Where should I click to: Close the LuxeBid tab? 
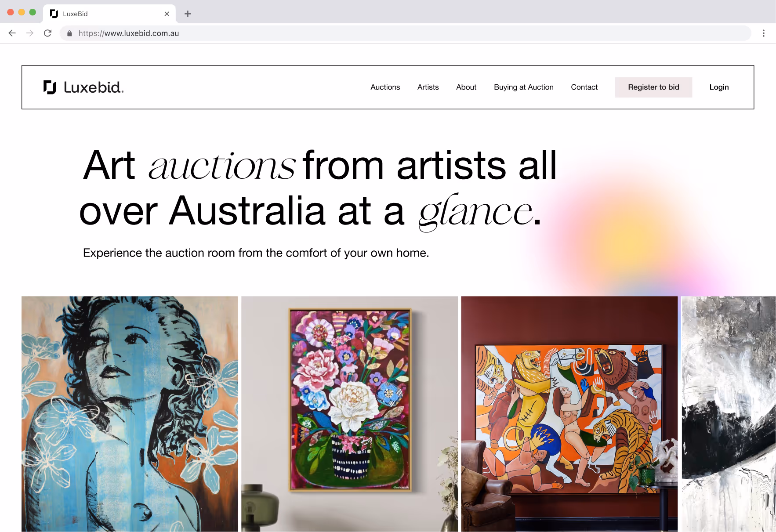pos(167,14)
